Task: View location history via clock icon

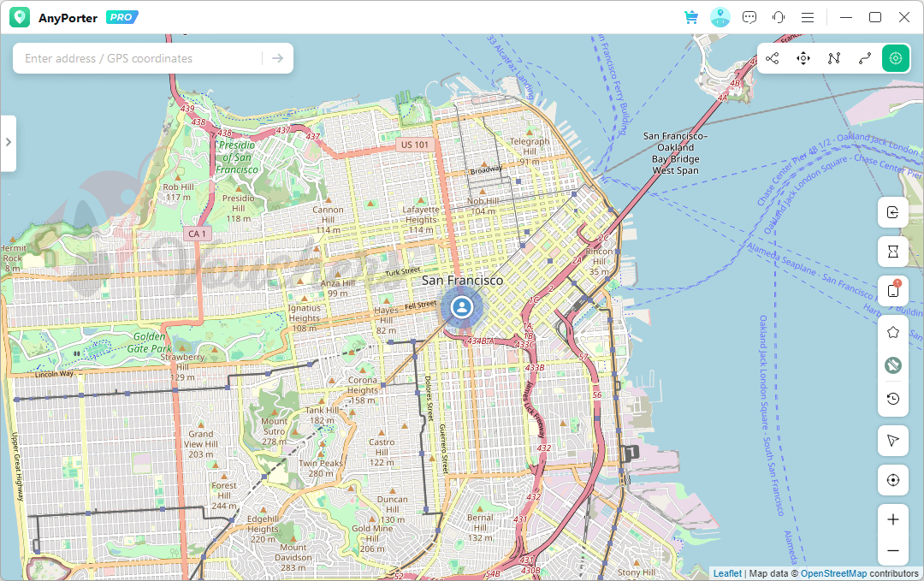Action: click(892, 398)
